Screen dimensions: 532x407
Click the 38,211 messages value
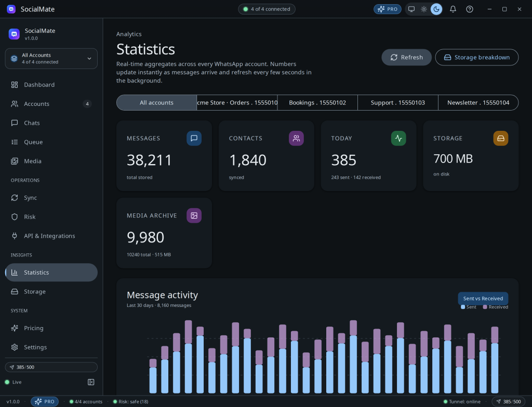(x=149, y=160)
